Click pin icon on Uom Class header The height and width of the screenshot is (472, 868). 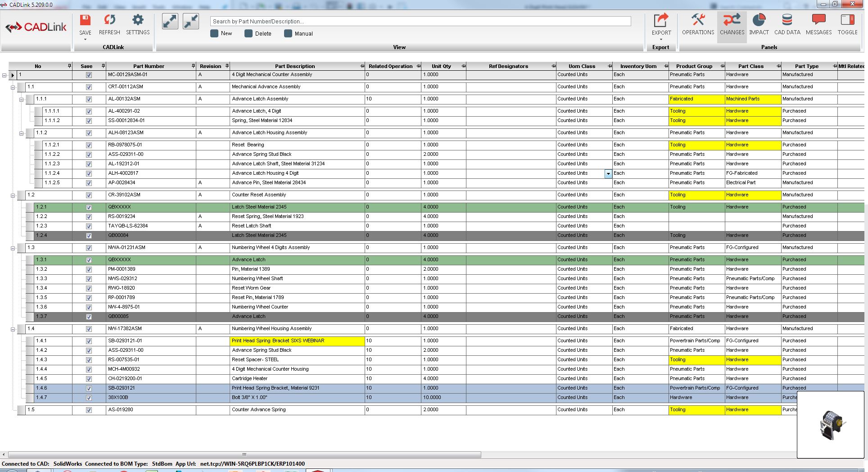point(610,66)
